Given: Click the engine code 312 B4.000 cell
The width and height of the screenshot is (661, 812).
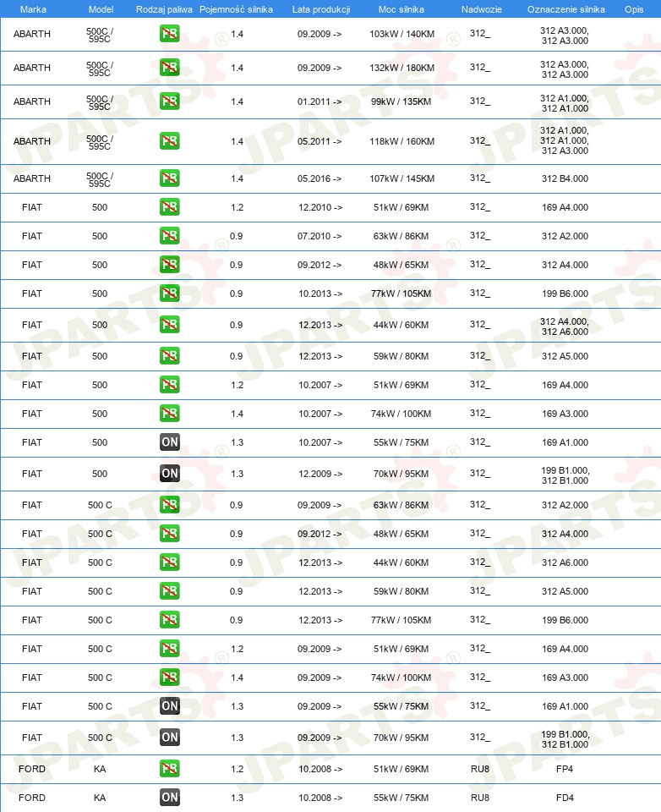Looking at the screenshot, I should click(x=565, y=178).
